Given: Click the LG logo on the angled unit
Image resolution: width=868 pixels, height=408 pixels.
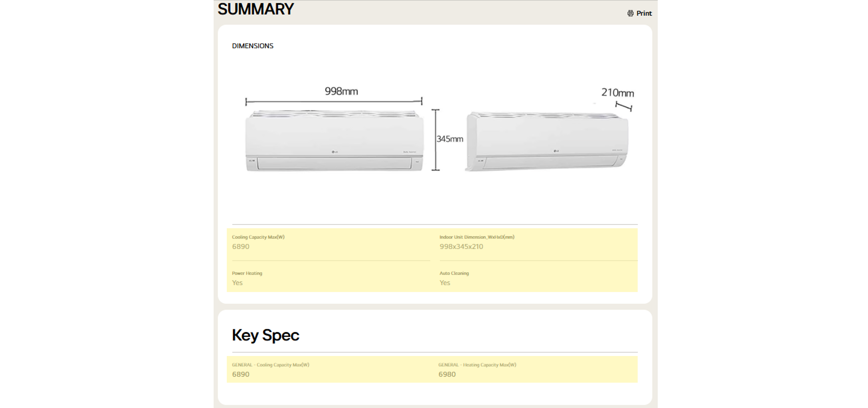Looking at the screenshot, I should point(556,151).
